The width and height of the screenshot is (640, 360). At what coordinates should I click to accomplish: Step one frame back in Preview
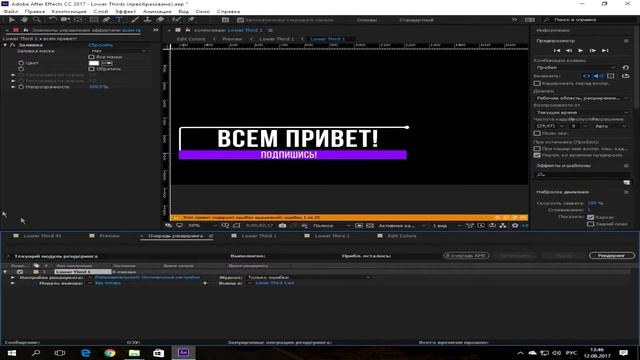click(x=569, y=50)
